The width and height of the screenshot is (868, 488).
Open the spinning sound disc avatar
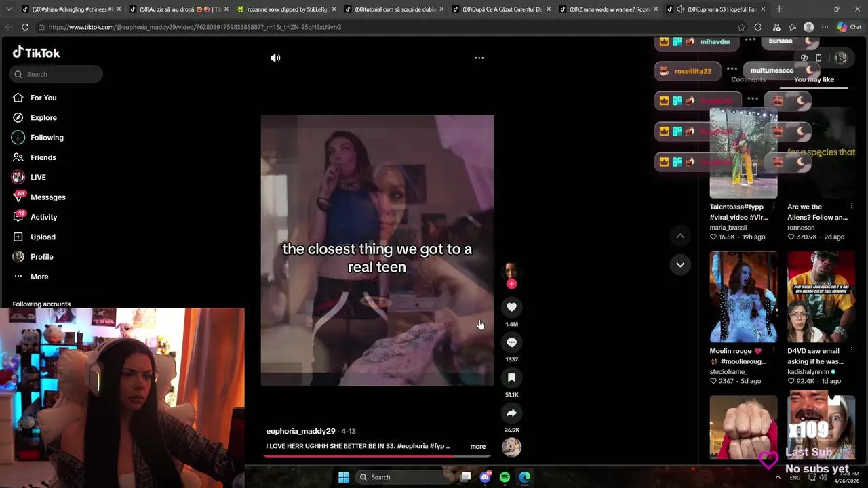(x=511, y=447)
